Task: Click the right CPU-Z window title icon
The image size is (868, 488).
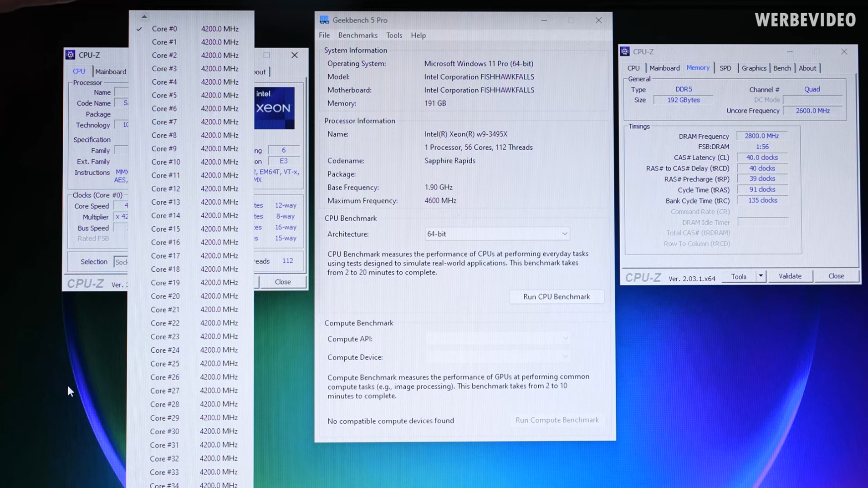Action: pyautogui.click(x=625, y=51)
